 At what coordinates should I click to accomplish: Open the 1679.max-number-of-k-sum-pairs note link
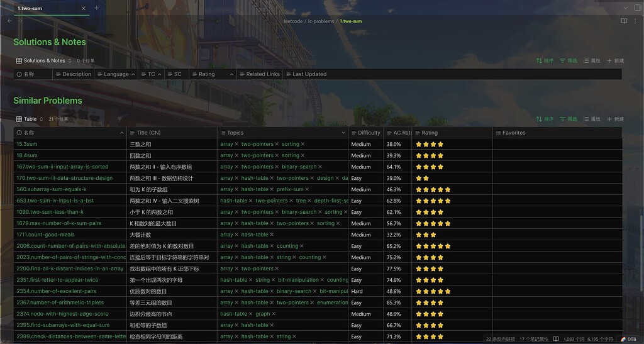[58, 223]
